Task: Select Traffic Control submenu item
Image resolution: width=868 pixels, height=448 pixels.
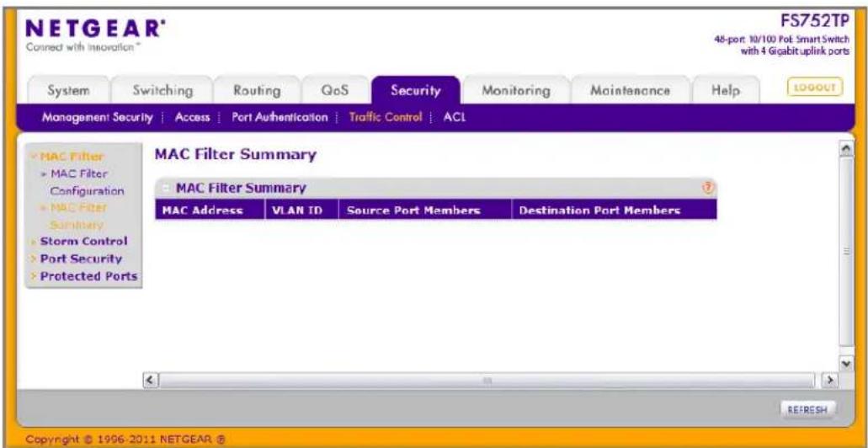Action: [x=386, y=117]
